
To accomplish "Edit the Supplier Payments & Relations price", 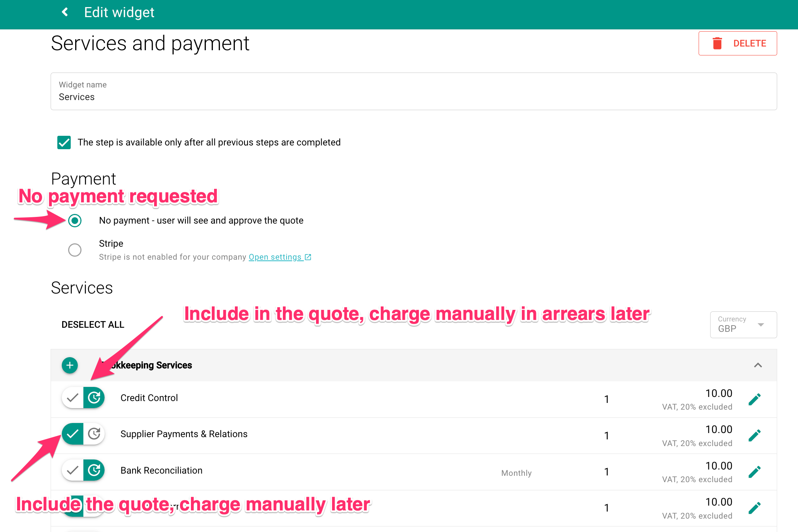I will pyautogui.click(x=755, y=435).
